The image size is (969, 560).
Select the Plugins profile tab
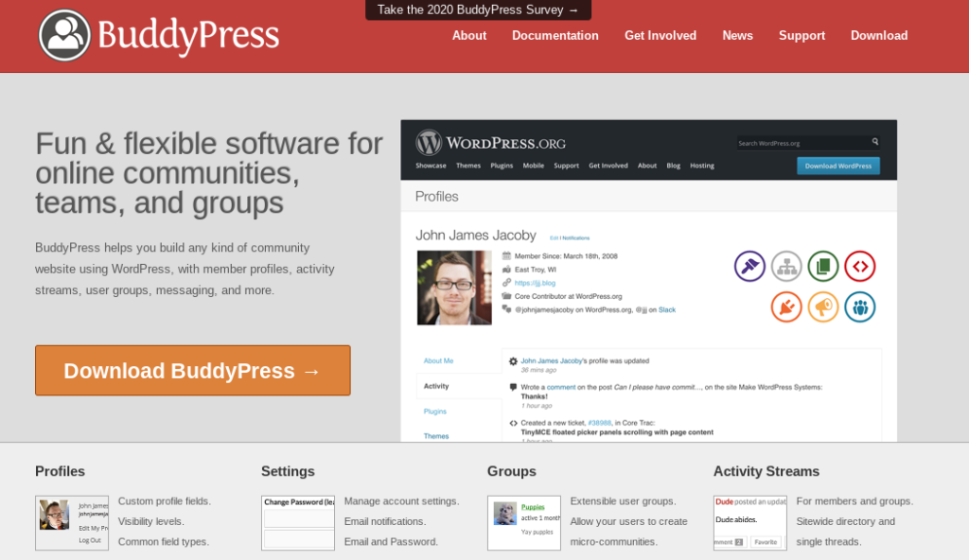pos(435,411)
